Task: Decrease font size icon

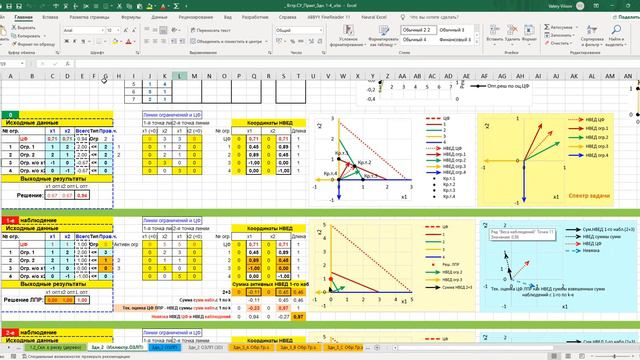Action: click(133, 30)
